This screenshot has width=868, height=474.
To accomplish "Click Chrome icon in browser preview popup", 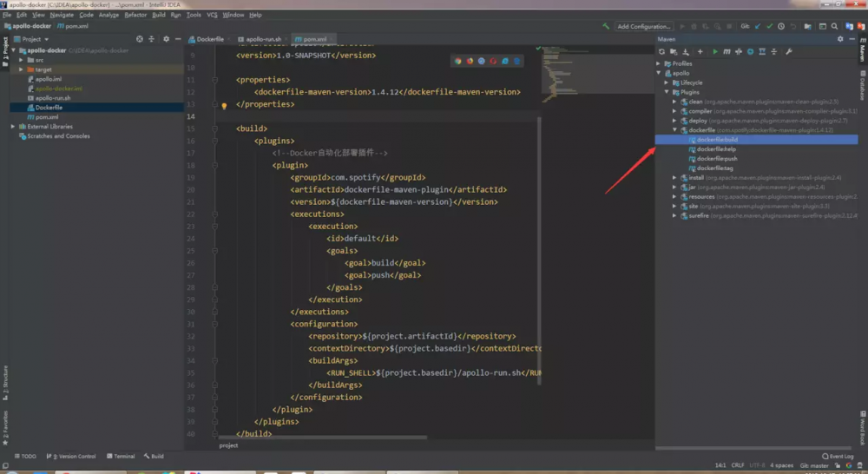I will click(x=458, y=61).
